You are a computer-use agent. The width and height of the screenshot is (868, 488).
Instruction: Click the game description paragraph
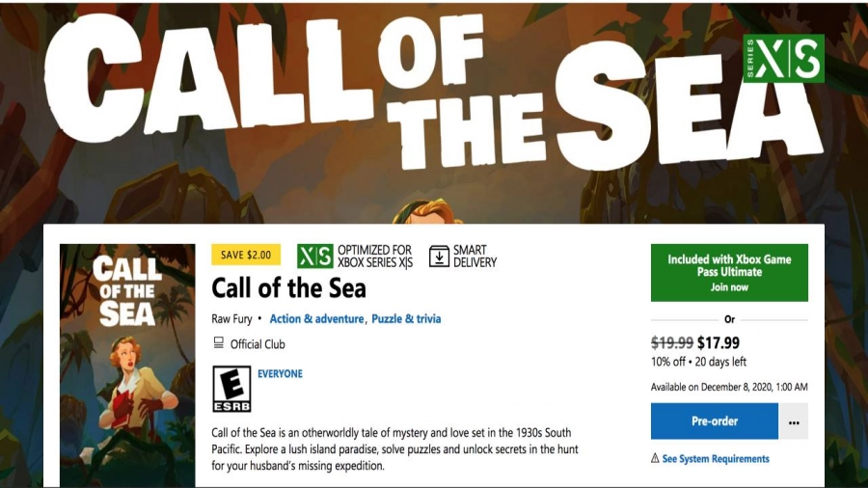click(394, 450)
